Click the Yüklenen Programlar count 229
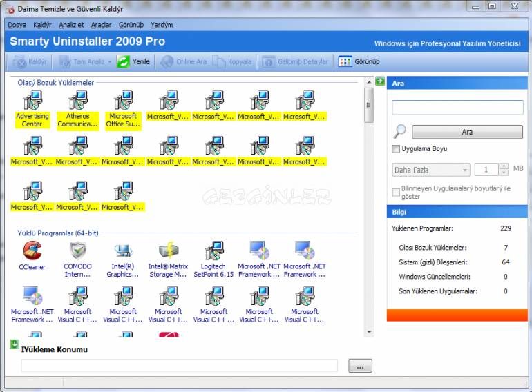This screenshot has height=392, width=532. click(x=506, y=228)
